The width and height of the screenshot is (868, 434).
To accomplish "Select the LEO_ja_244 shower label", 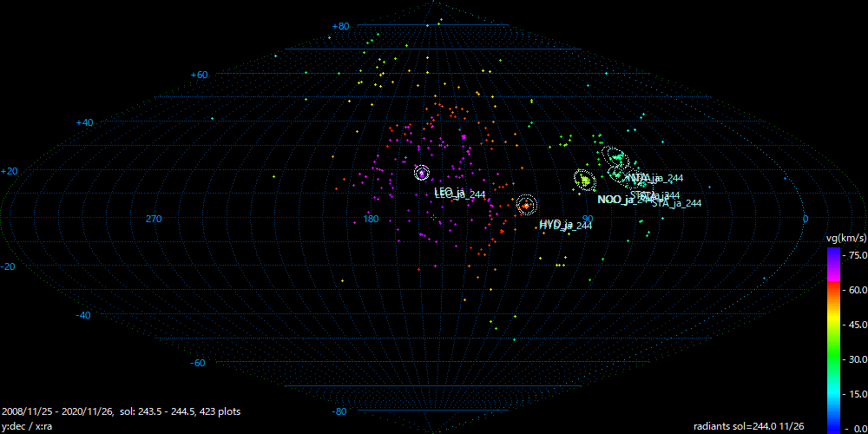I will click(x=459, y=194).
